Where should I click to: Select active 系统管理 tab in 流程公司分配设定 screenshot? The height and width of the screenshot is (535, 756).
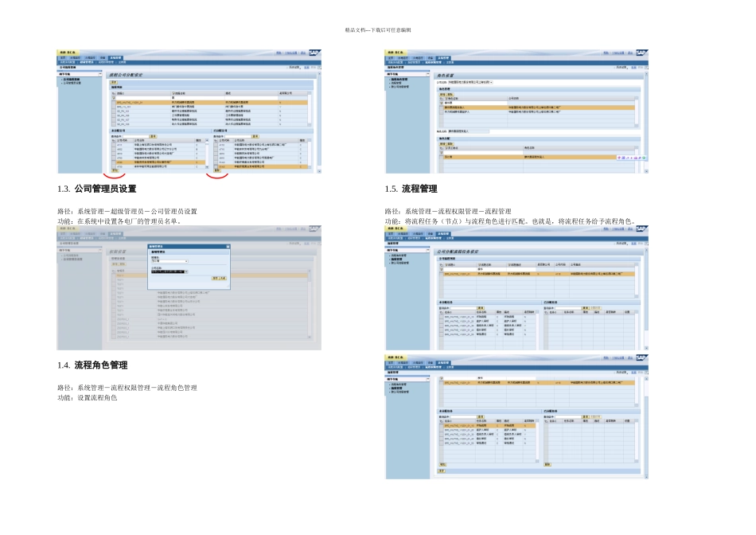point(115,58)
